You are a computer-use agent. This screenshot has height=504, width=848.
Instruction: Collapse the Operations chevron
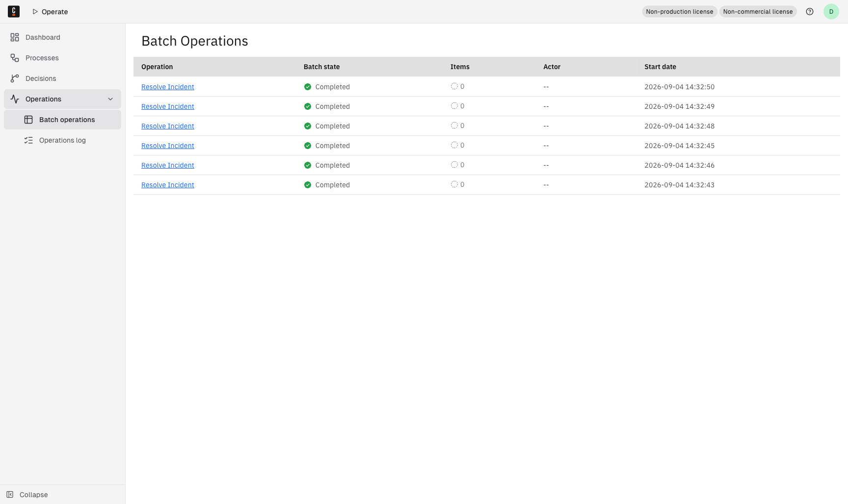(110, 99)
